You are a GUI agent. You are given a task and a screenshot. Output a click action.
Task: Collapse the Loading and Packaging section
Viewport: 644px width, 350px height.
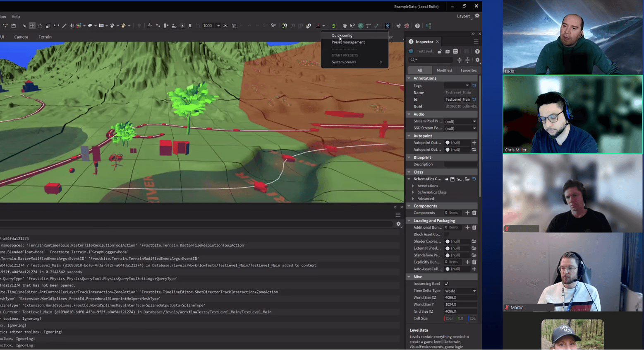[409, 221]
